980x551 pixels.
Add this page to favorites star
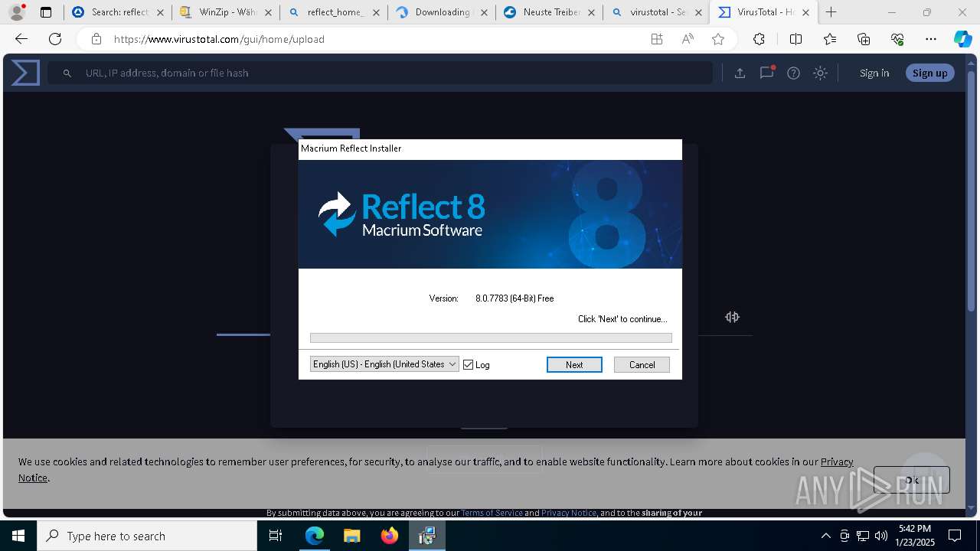(718, 39)
